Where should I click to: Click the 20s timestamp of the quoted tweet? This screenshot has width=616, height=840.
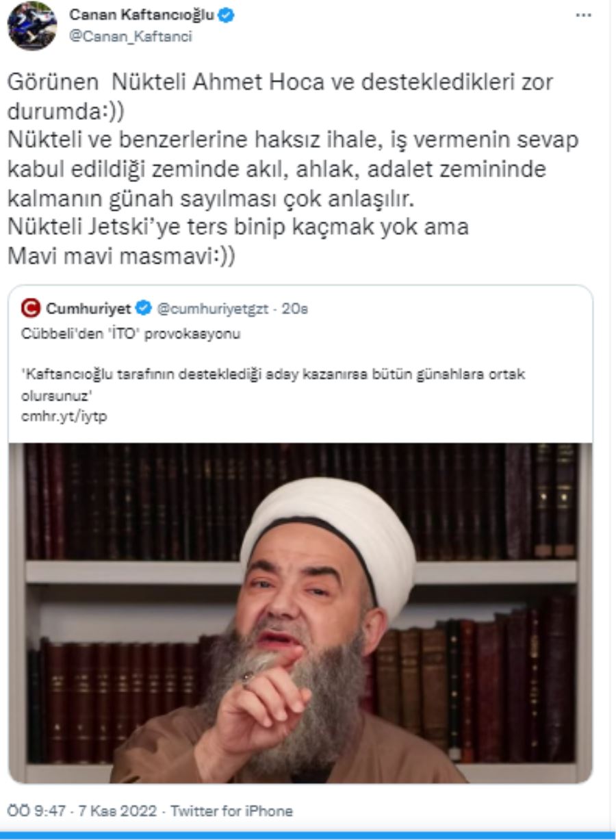click(x=295, y=309)
